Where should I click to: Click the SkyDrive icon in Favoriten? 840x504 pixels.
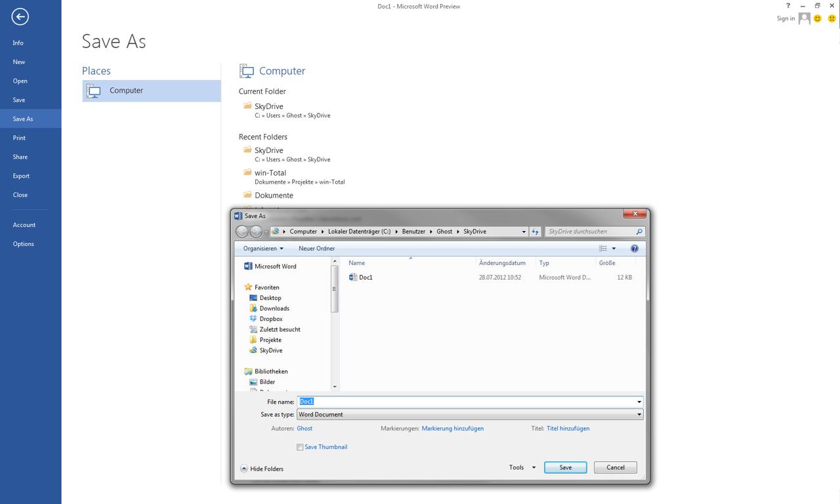pos(253,350)
